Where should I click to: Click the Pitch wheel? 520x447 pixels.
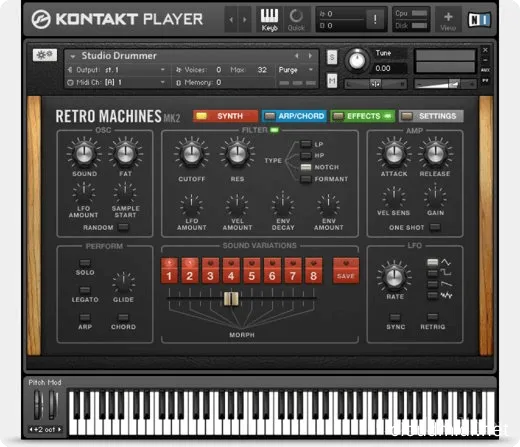pos(39,404)
